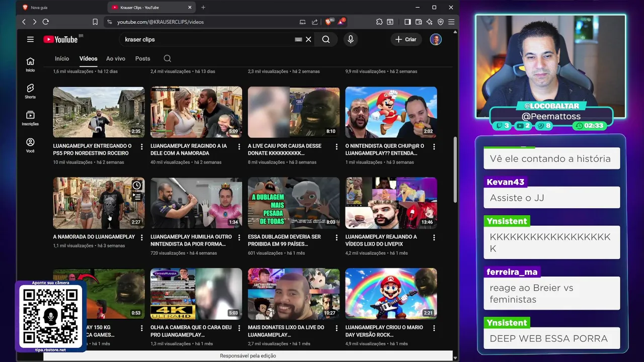Open A LIVE CAIU POR CAUSA title
Image resolution: width=644 pixels, height=362 pixels.
click(285, 149)
